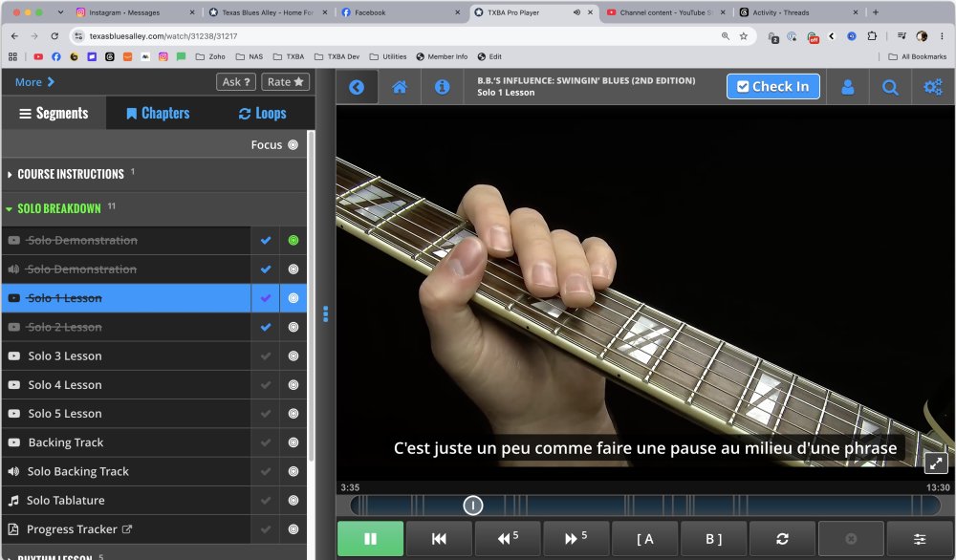Switch to Channel content YouTube tab

tap(664, 12)
